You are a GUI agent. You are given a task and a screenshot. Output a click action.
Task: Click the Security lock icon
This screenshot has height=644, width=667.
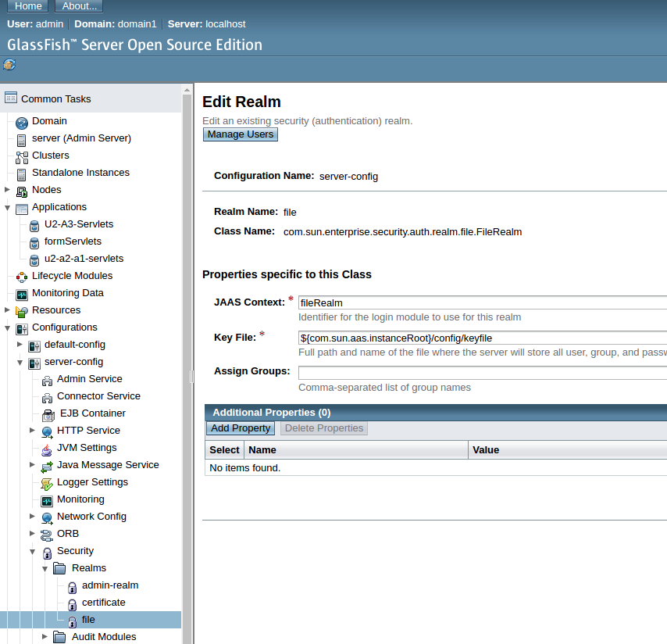click(x=47, y=553)
